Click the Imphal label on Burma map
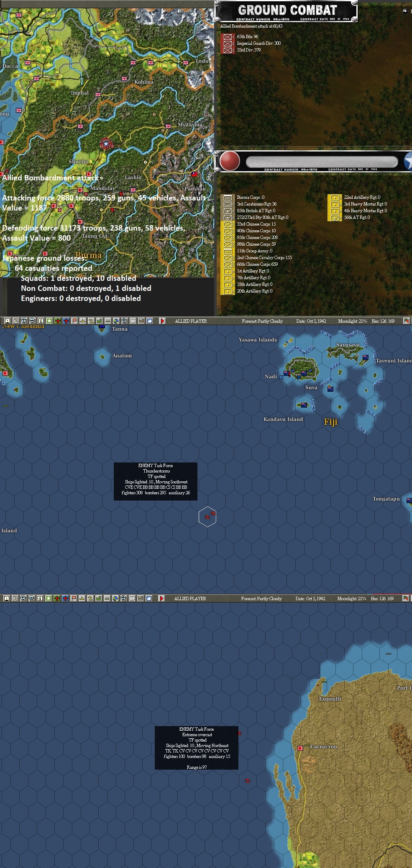 click(80, 93)
